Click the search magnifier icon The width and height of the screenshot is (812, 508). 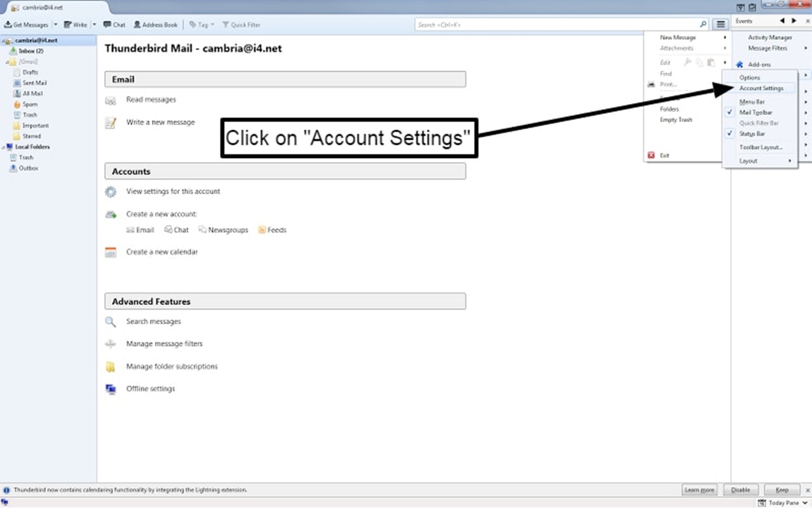click(x=703, y=24)
